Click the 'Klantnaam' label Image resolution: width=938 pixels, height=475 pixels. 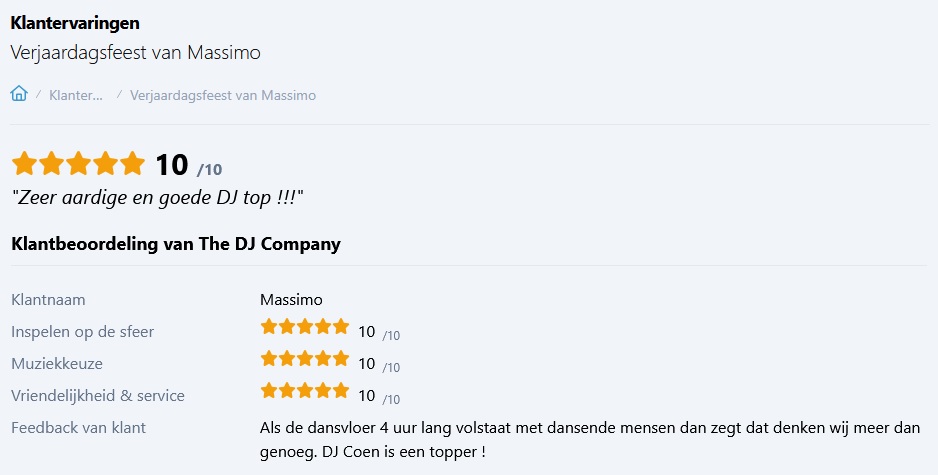click(48, 299)
